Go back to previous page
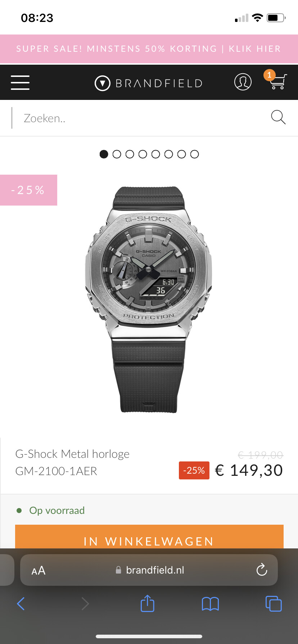Viewport: 298px width, 644px height. pos(21,604)
